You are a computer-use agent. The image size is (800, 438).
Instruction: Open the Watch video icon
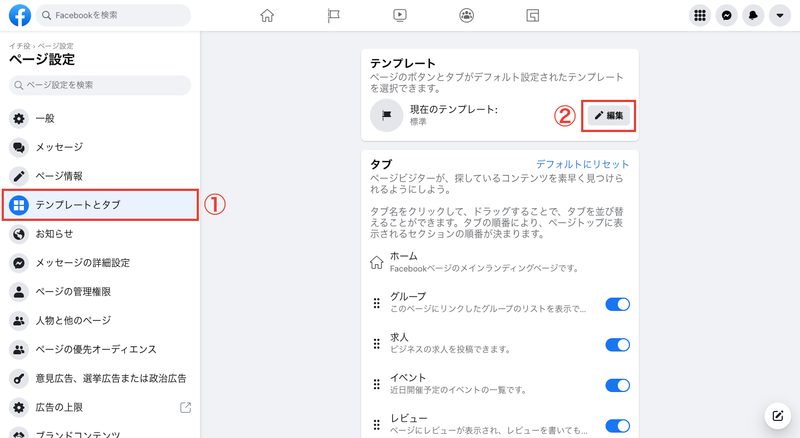400,15
